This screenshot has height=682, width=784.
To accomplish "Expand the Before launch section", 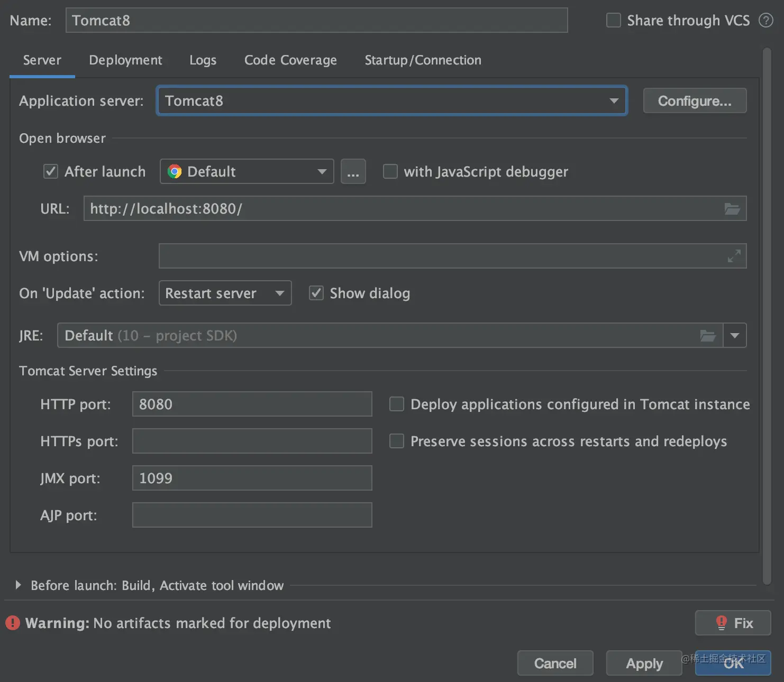I will click(x=19, y=585).
